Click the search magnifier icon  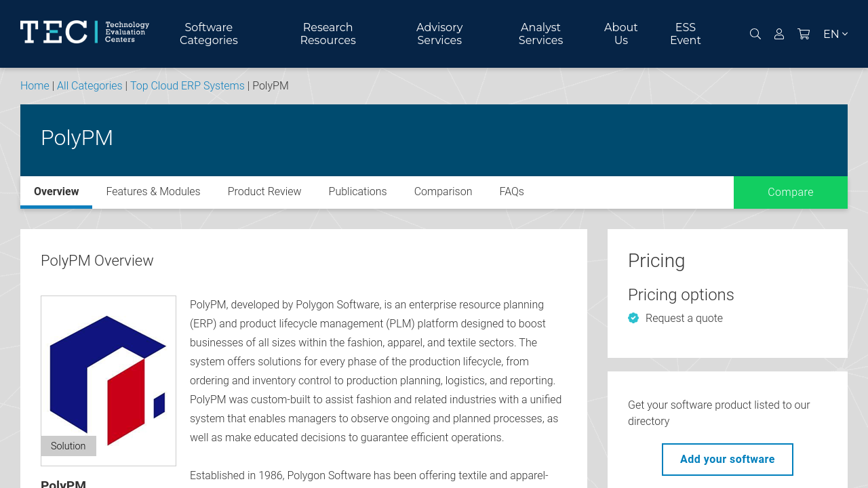coord(755,34)
